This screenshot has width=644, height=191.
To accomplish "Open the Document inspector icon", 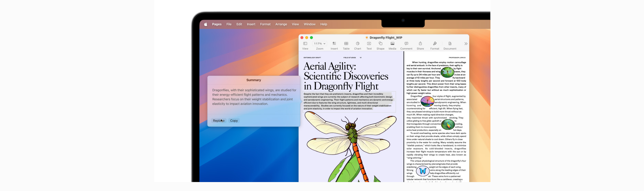I will (450, 44).
